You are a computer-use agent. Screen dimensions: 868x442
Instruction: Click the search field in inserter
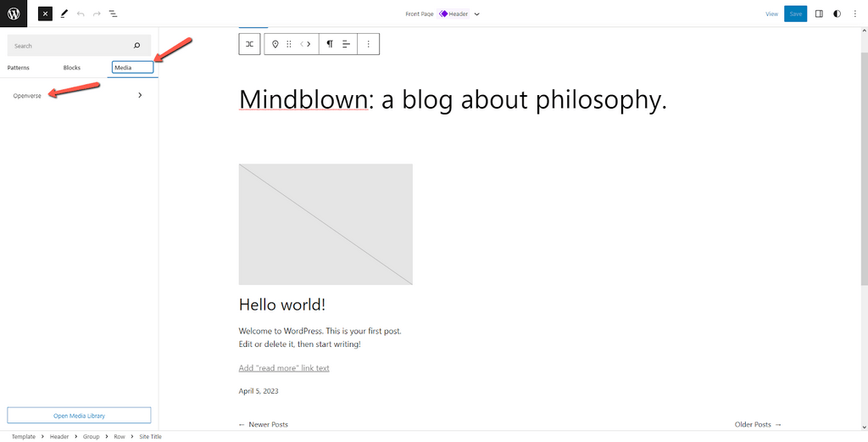[72, 46]
